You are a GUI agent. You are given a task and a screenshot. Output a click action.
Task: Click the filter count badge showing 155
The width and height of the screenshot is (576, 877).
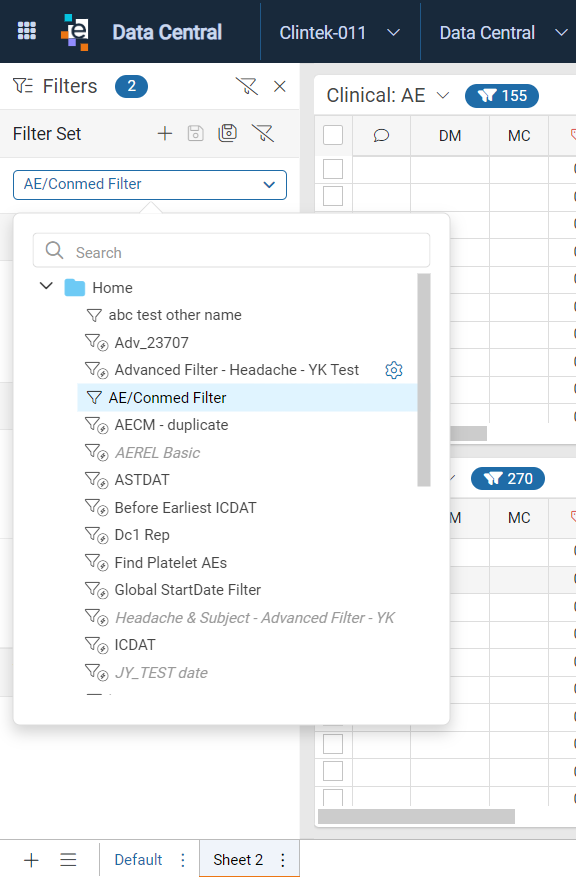pyautogui.click(x=502, y=96)
